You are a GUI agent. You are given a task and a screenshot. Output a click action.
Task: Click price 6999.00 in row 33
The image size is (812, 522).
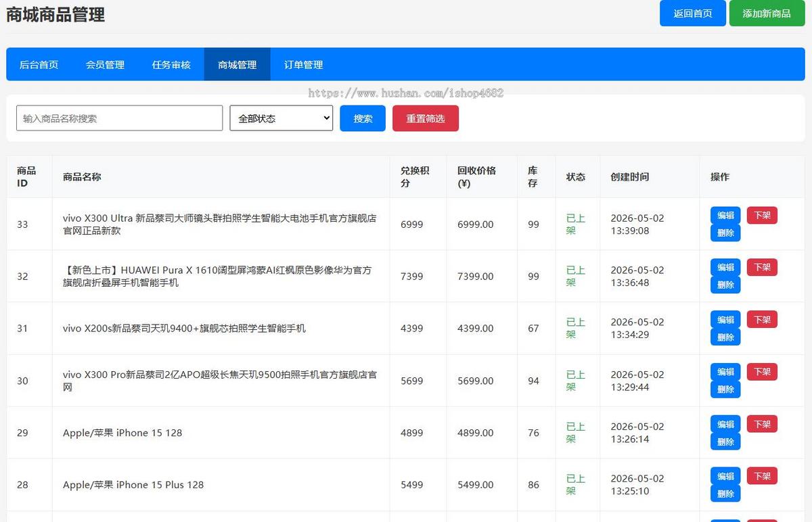pos(475,224)
